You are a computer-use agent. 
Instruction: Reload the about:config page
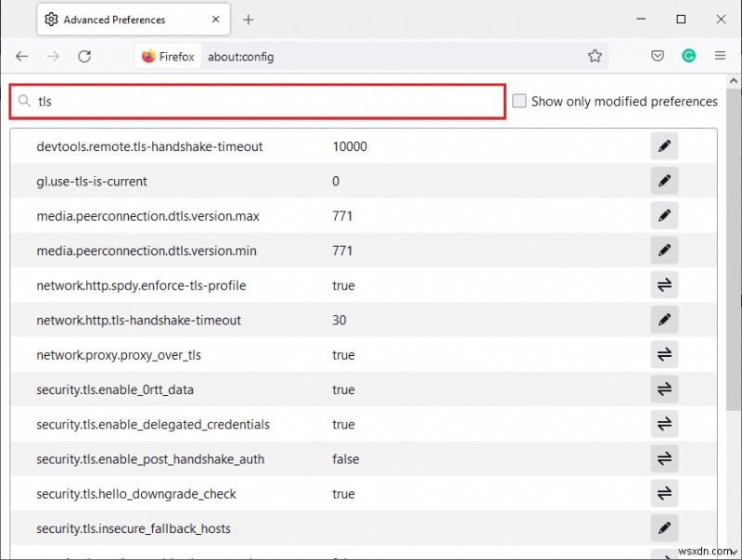point(84,56)
